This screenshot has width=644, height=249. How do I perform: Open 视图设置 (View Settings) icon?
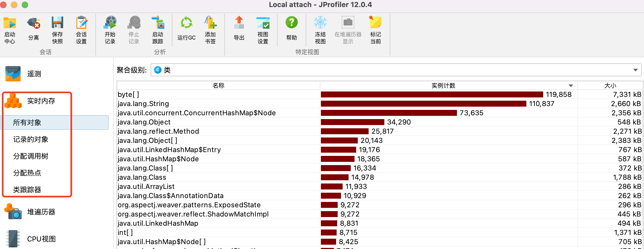(263, 22)
